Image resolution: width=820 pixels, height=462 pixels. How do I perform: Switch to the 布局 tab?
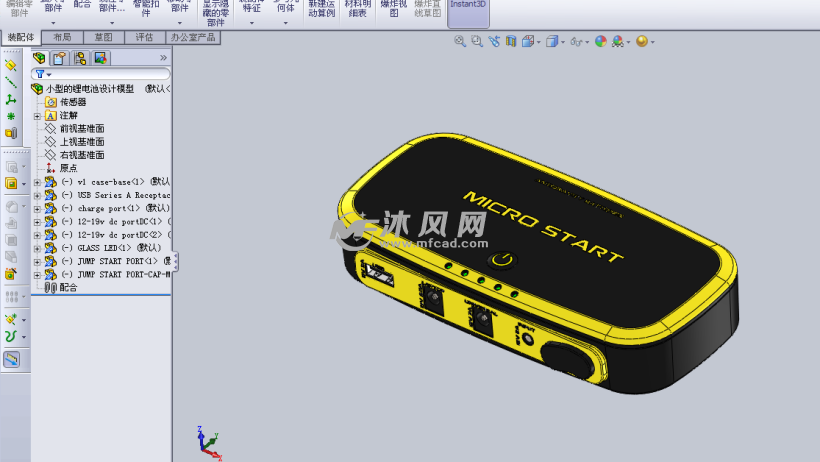click(x=62, y=37)
